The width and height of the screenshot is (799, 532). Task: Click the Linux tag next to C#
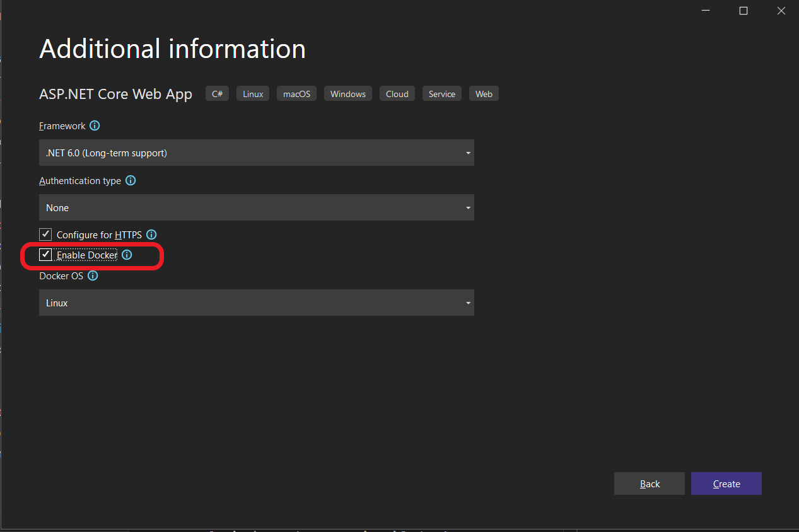252,93
